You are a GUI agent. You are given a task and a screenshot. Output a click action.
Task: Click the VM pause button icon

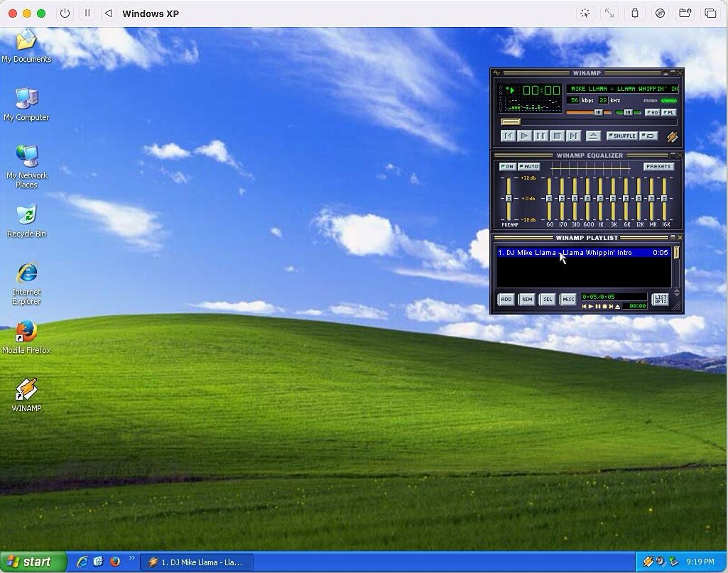[x=87, y=13]
